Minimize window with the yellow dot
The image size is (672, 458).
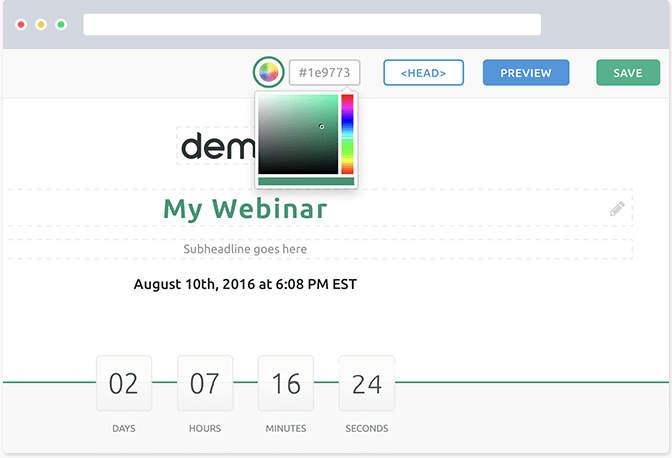[41, 24]
